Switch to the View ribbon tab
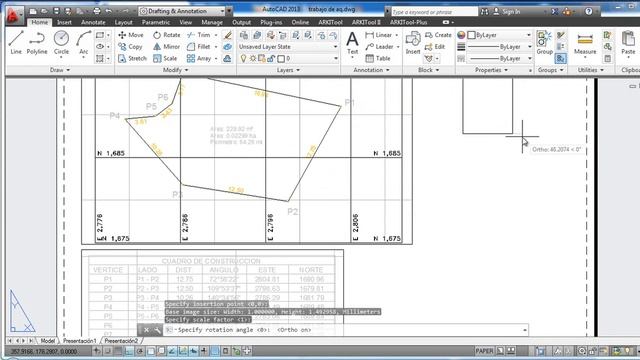Screen dimensions: 640x360 tap(185, 22)
